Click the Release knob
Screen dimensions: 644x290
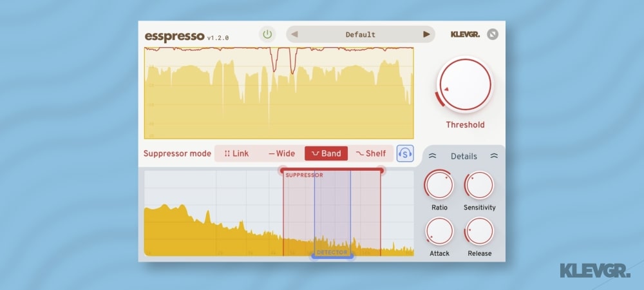point(479,231)
